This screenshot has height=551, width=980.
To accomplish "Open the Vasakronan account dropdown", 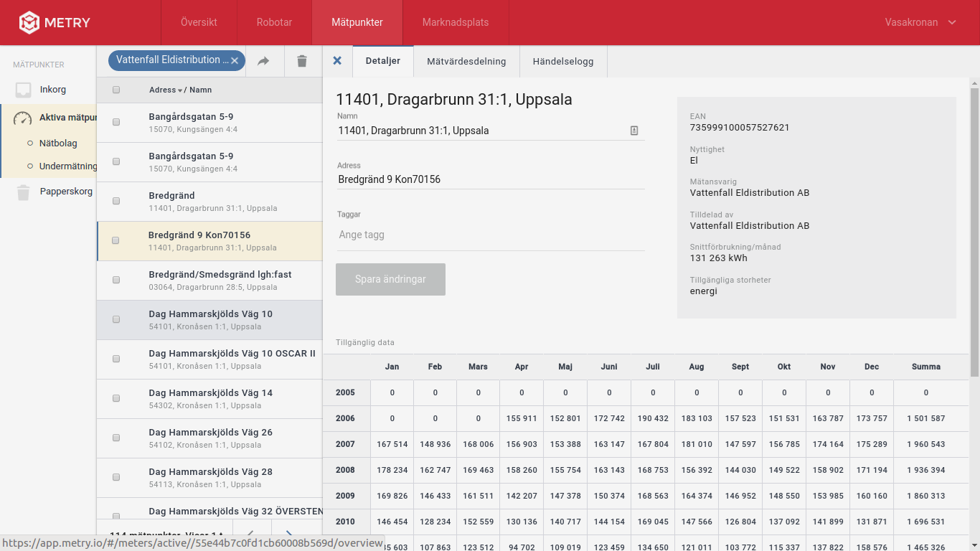I will 920,22.
